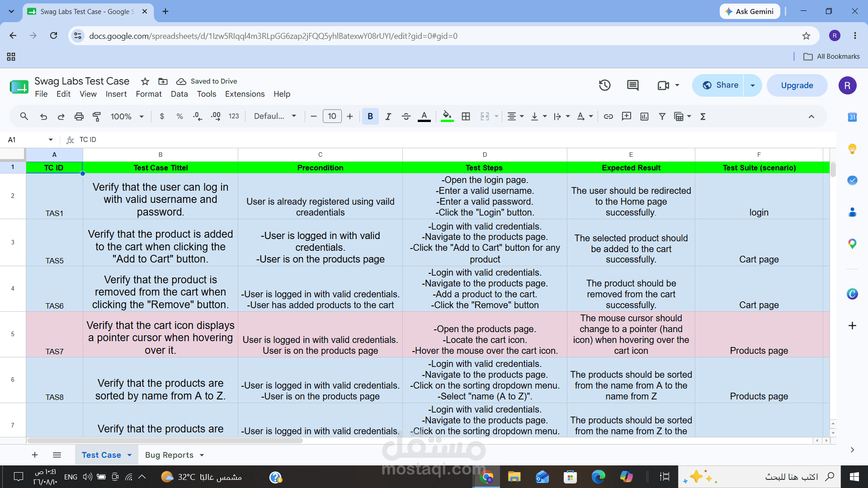This screenshot has width=868, height=488.
Task: Open the fill color picker
Action: [447, 117]
